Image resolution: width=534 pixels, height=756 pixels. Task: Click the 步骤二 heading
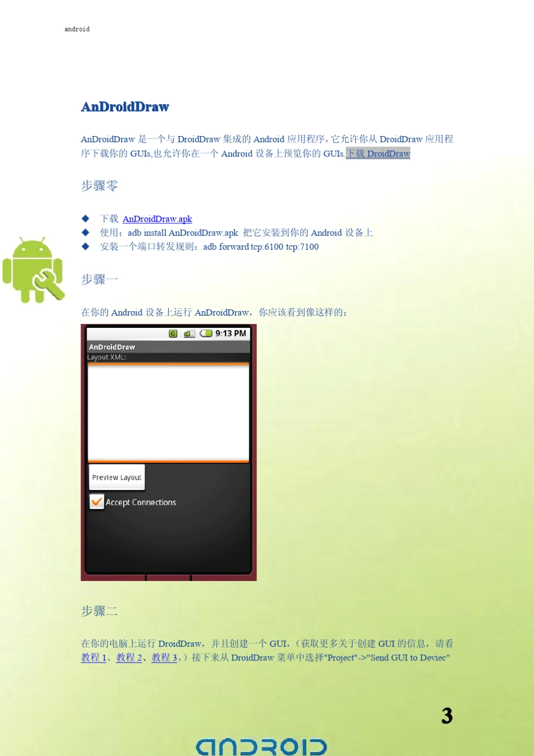99,611
